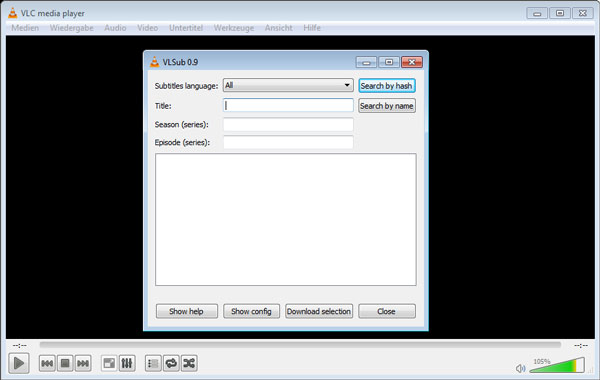Close the VLC media player window
Screen dimensions: 600x380
582,13
